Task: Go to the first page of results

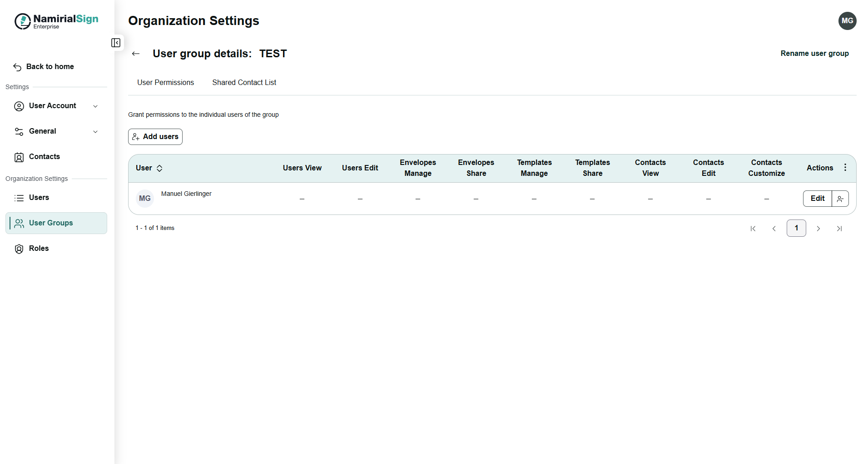Action: click(x=753, y=229)
